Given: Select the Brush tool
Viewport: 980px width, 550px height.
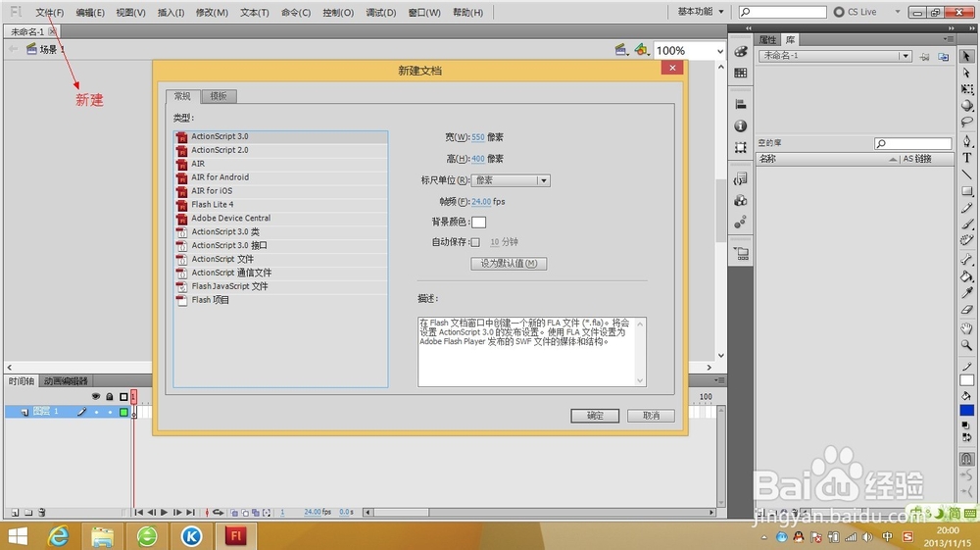Looking at the screenshot, I should pos(966,224).
